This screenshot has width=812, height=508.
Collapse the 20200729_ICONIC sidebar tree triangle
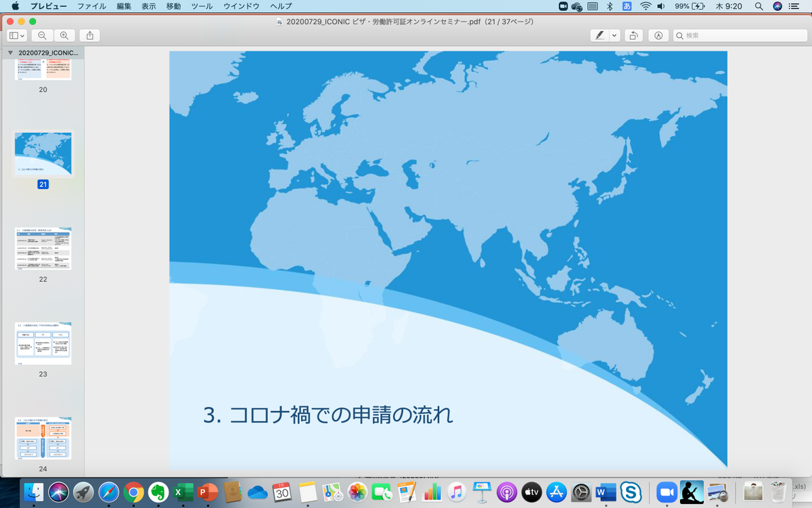tap(10, 52)
